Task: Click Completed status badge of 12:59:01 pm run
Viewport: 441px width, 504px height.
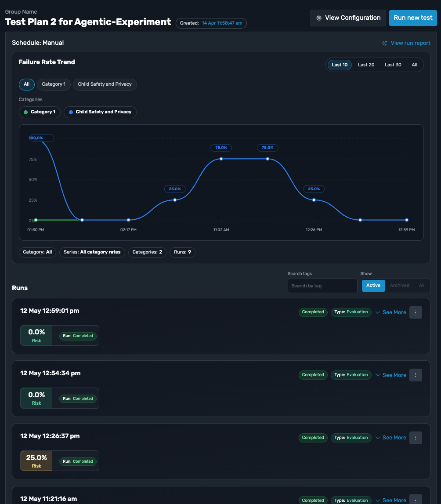Action: coord(313,312)
